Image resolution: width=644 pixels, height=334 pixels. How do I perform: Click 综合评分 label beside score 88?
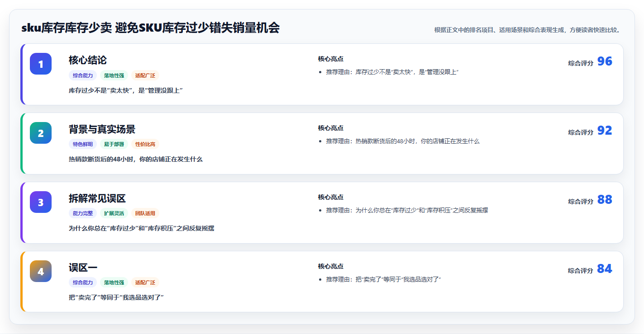[x=581, y=202]
